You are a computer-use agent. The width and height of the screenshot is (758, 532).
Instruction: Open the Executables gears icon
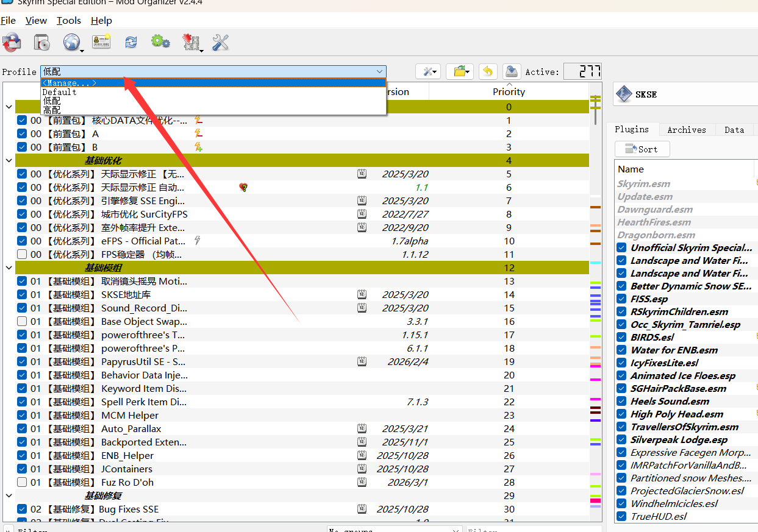click(160, 42)
